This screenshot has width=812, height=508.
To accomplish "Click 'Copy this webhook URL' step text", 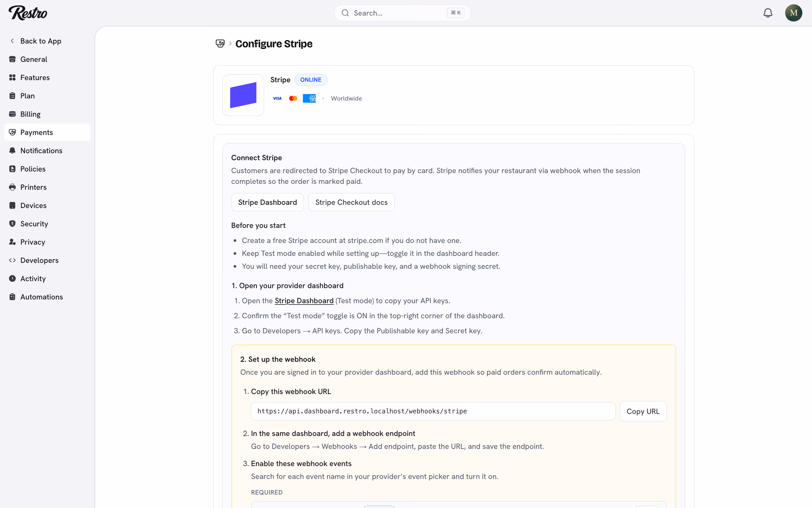I will 291,391.
